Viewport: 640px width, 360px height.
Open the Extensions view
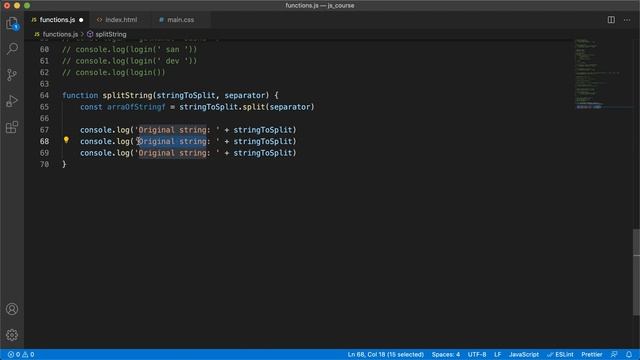pos(12,127)
